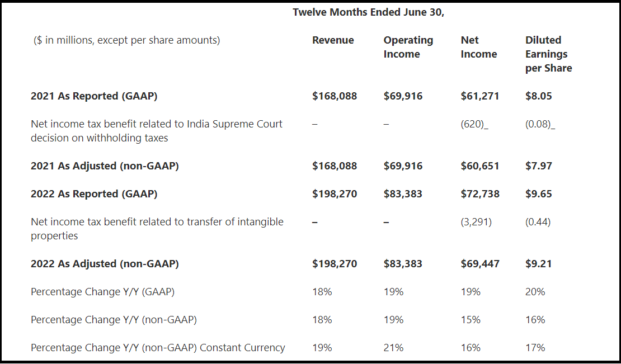The width and height of the screenshot is (621, 364).
Task: Click the $8.05 diluted earnings value
Action: click(538, 96)
